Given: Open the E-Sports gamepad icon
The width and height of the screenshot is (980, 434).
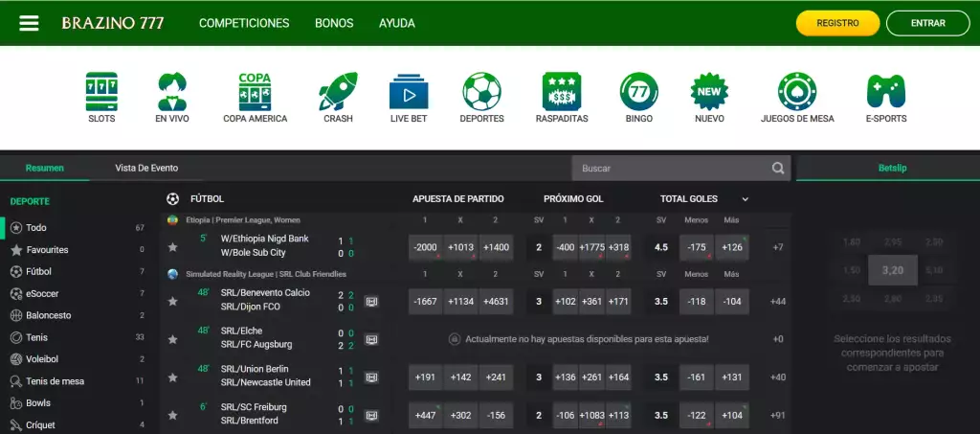Looking at the screenshot, I should click(x=885, y=92).
